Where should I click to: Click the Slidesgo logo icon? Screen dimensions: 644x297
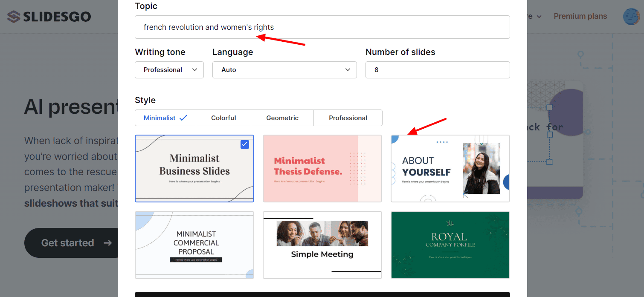point(14,17)
